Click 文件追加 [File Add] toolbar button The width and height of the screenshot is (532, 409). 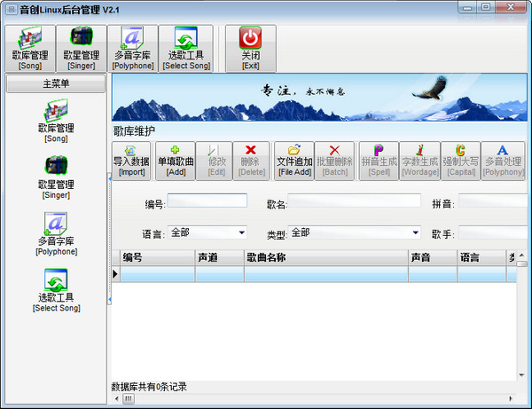click(x=294, y=161)
